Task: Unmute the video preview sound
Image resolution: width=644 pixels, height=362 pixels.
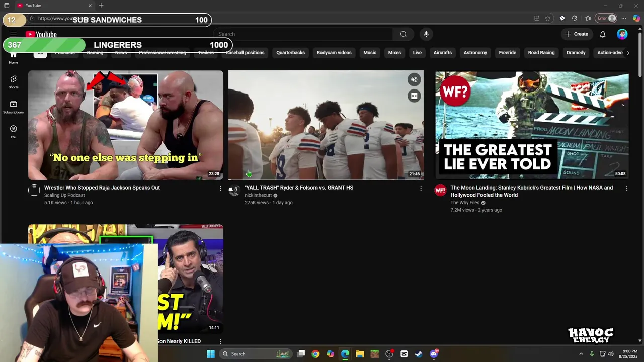Action: tap(414, 80)
